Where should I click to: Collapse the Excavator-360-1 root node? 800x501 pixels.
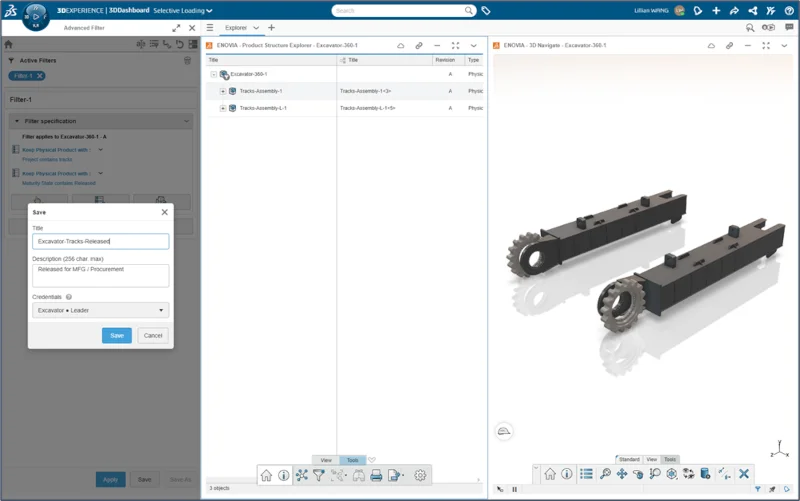point(213,74)
